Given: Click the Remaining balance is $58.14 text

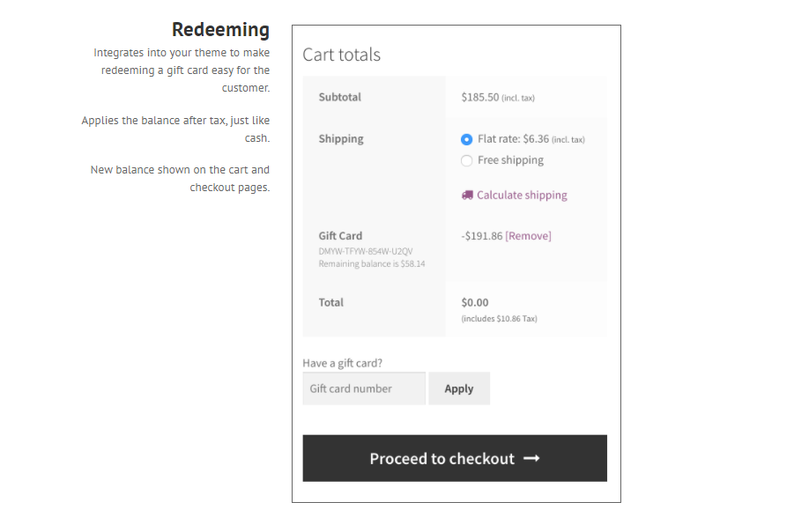Looking at the screenshot, I should (x=372, y=263).
